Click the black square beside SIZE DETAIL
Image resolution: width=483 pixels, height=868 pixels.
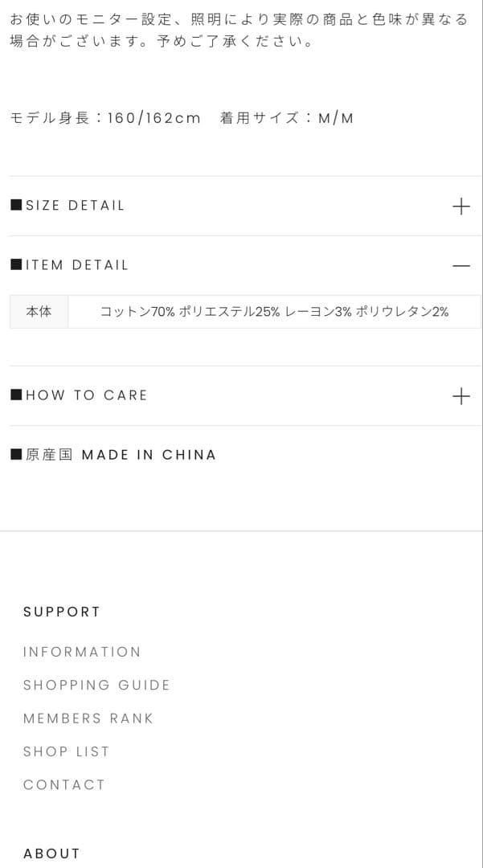16,205
